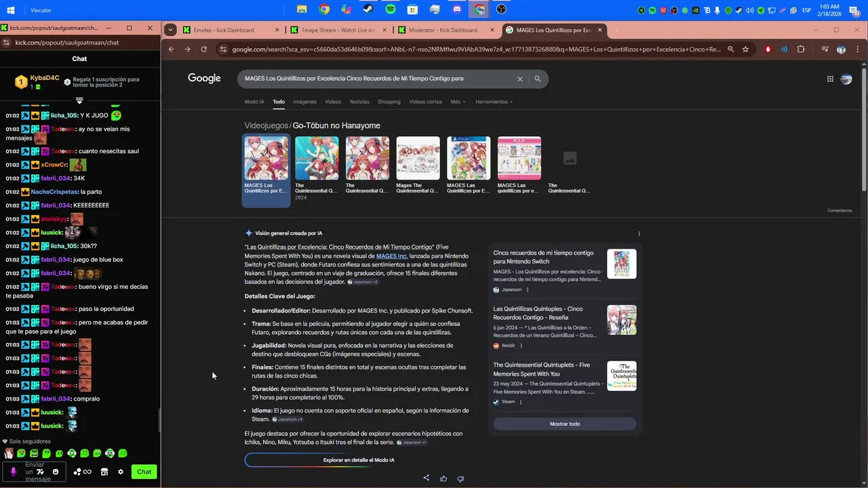Click the microphone icon in chat input
The height and width of the screenshot is (488, 868).
click(13, 472)
